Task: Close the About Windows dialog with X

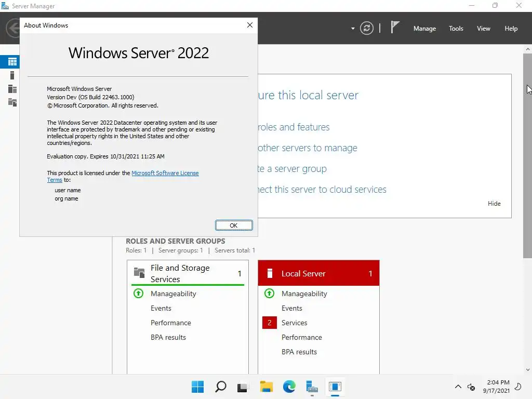Action: [250, 25]
